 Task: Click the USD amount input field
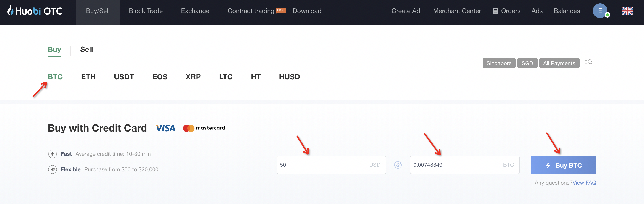click(x=331, y=165)
